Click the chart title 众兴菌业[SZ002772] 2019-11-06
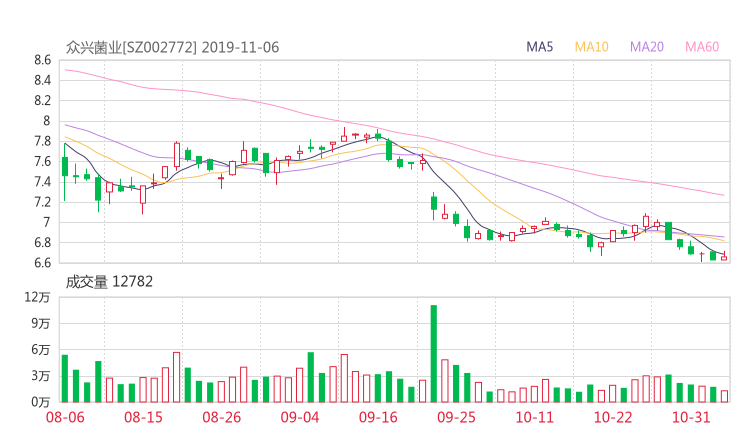Screen dimensions: 740x440 point(172,47)
